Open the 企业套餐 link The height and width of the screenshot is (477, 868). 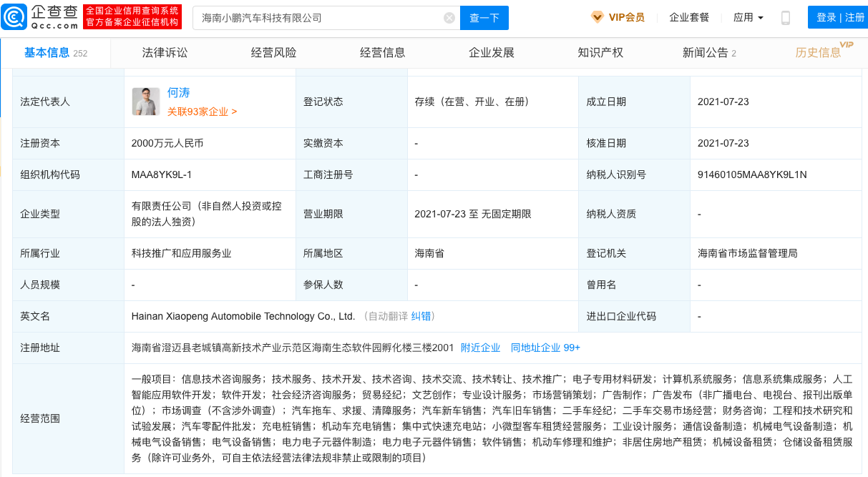(x=689, y=17)
